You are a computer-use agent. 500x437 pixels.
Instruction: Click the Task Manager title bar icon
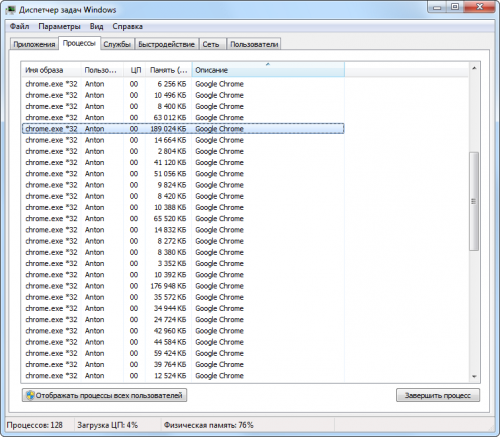tap(10, 10)
